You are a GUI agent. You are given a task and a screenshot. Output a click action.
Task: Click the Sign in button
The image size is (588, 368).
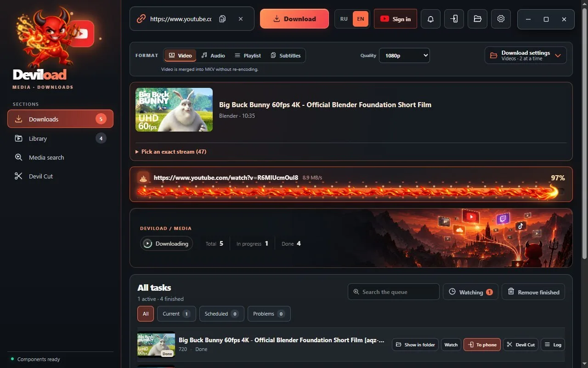coord(396,19)
